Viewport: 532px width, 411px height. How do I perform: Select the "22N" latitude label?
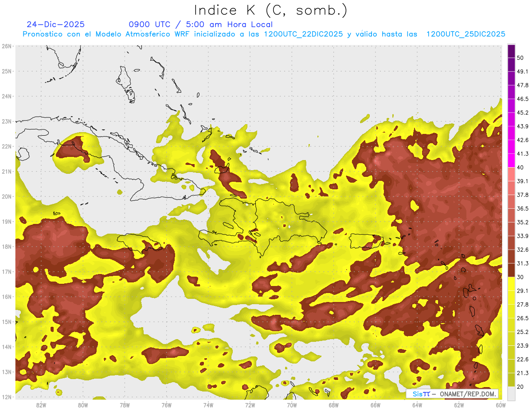[x=7, y=146]
